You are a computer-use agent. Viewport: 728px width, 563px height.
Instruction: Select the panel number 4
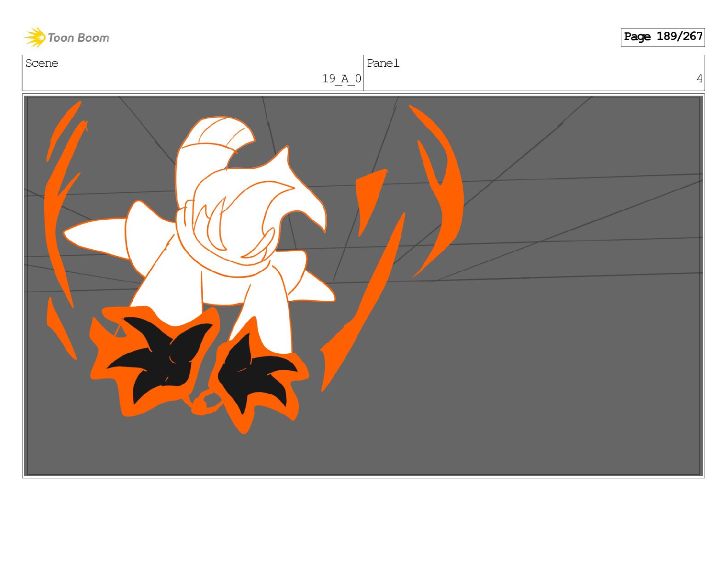pyautogui.click(x=699, y=79)
